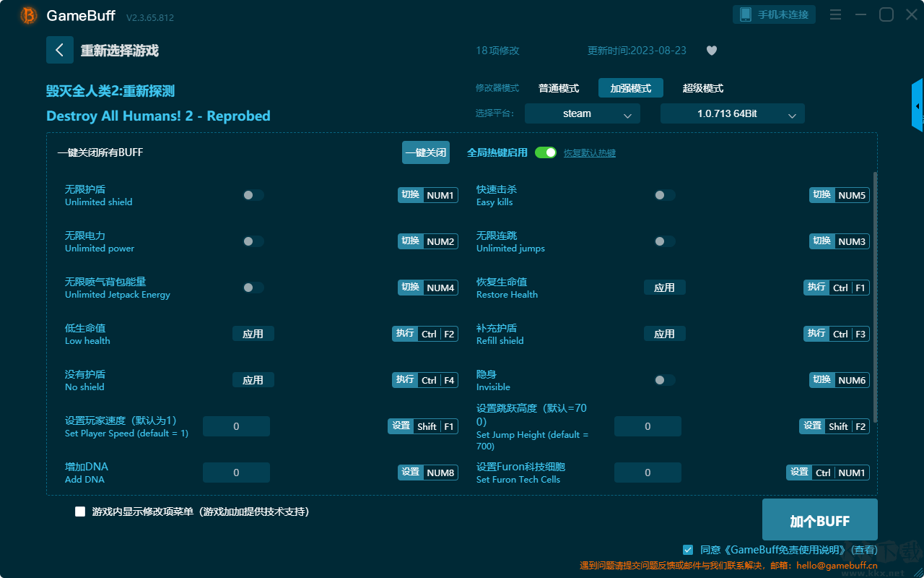
Task: Click Unlimited shield NUM1 hotkey button
Action: point(428,195)
